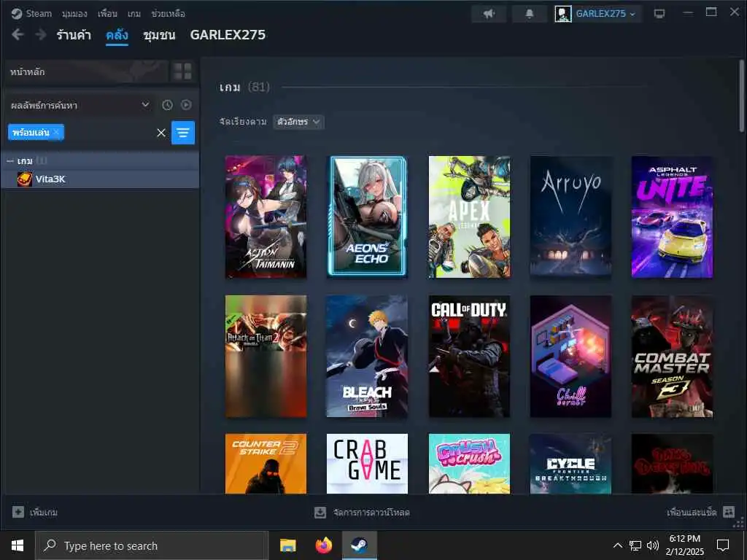Show hidden tray icons chevron
The image size is (747, 560).
(617, 545)
